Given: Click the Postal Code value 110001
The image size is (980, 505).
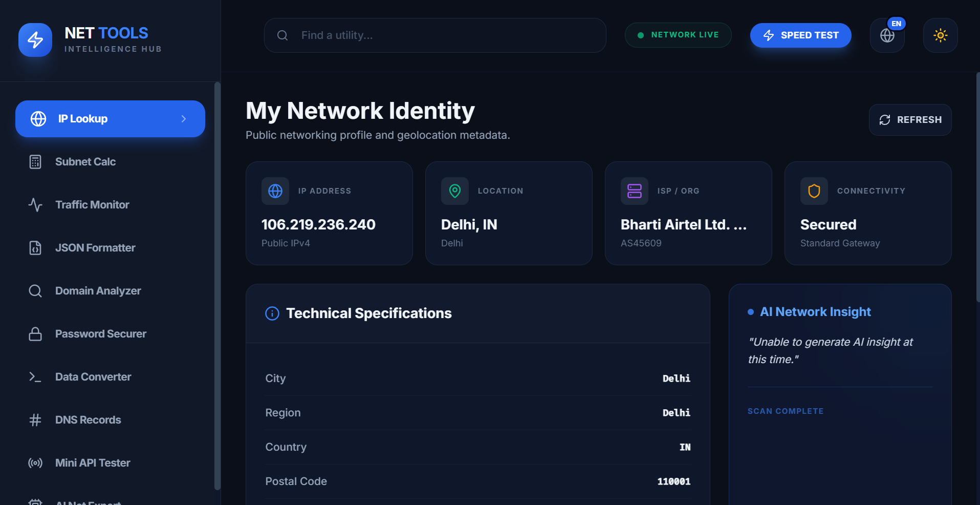Looking at the screenshot, I should click(674, 481).
